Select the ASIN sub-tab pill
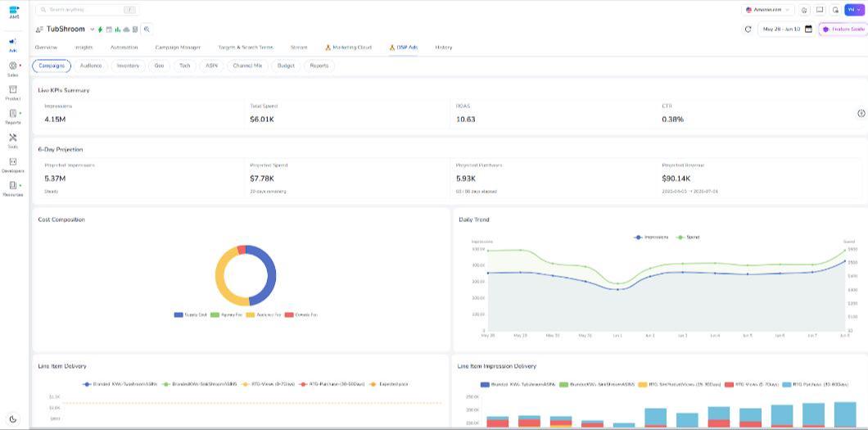The width and height of the screenshot is (868, 430). (x=211, y=66)
